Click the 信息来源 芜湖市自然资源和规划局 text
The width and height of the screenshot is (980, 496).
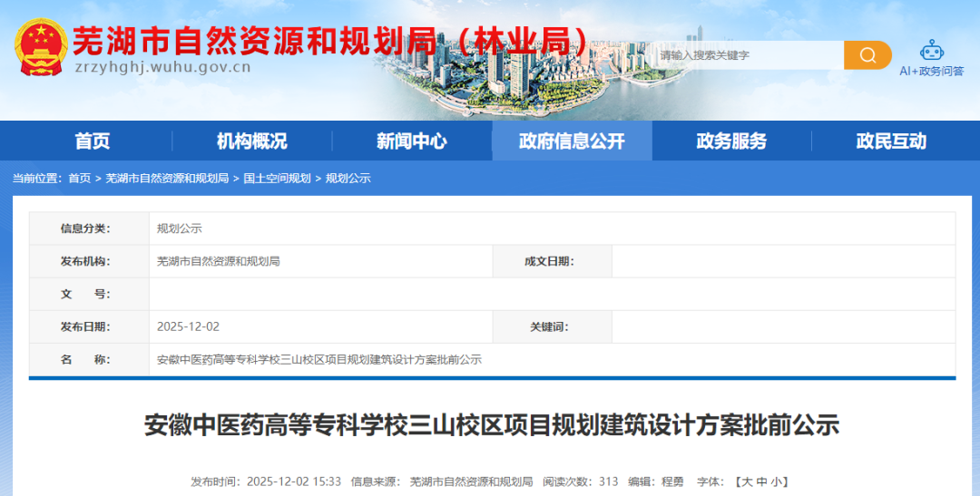(442, 481)
